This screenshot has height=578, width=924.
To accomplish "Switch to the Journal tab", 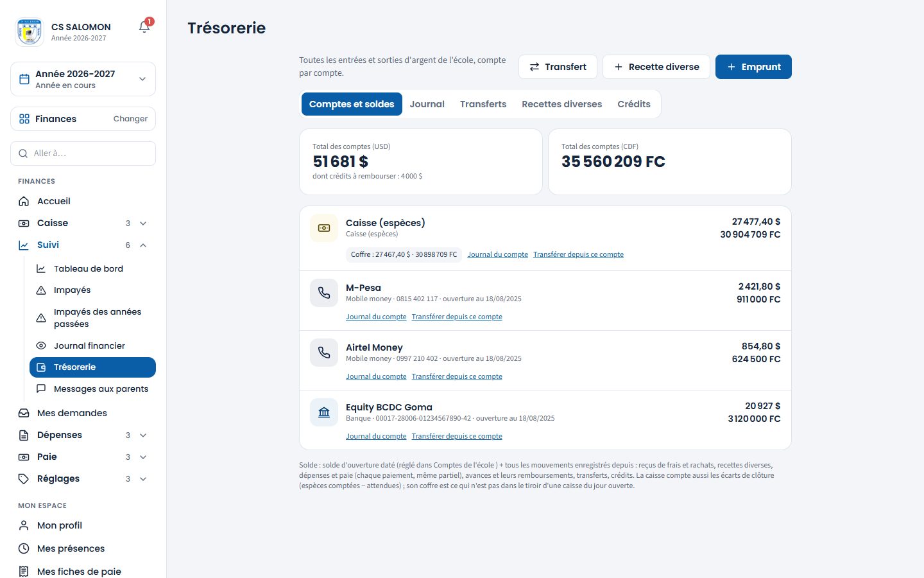I will (x=427, y=104).
